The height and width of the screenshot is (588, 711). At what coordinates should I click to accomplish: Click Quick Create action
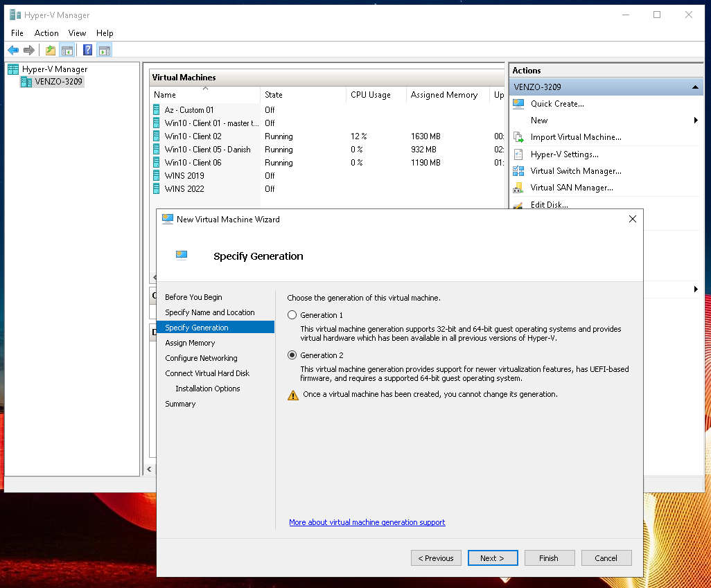pos(557,104)
